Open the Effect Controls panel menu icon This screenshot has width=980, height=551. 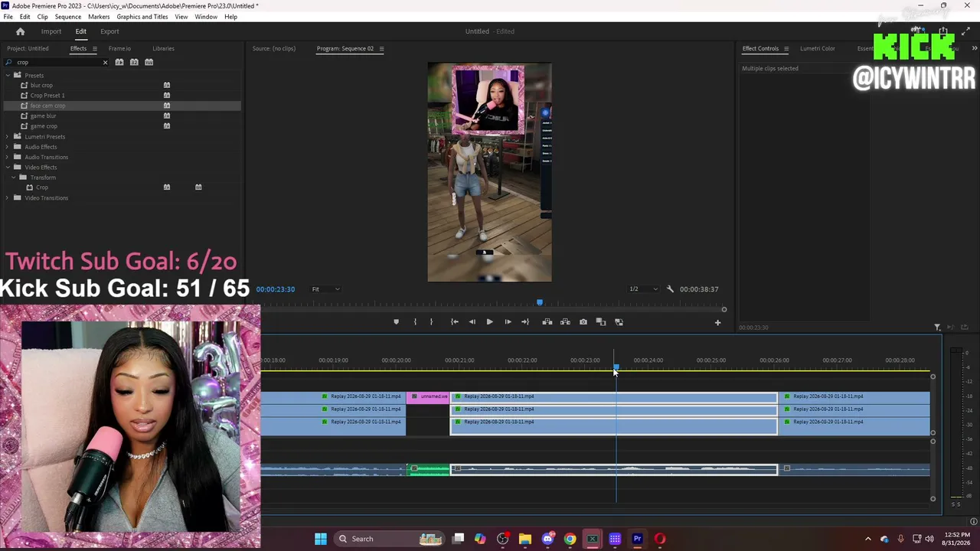[786, 49]
